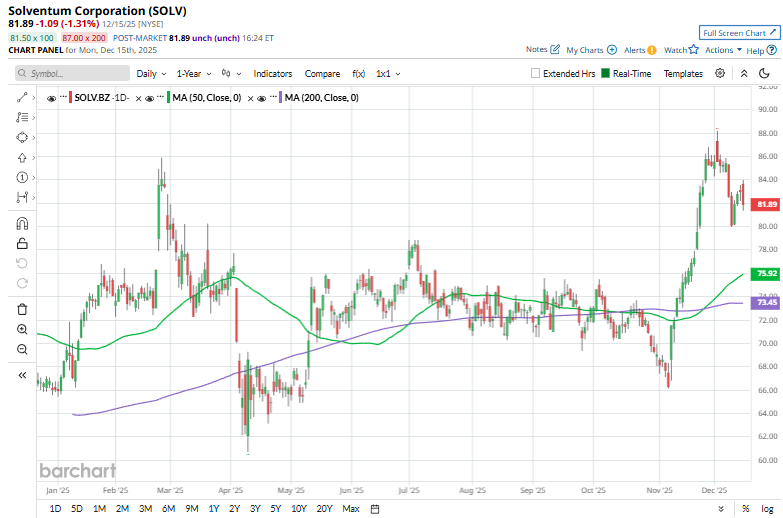This screenshot has width=783, height=518.
Task: Toggle lock on drawings
Action: point(22,243)
